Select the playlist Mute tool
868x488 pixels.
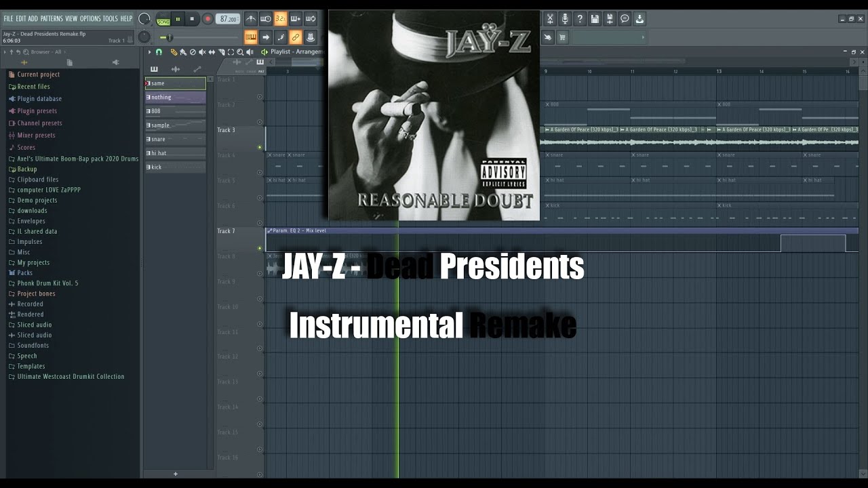[x=202, y=52]
